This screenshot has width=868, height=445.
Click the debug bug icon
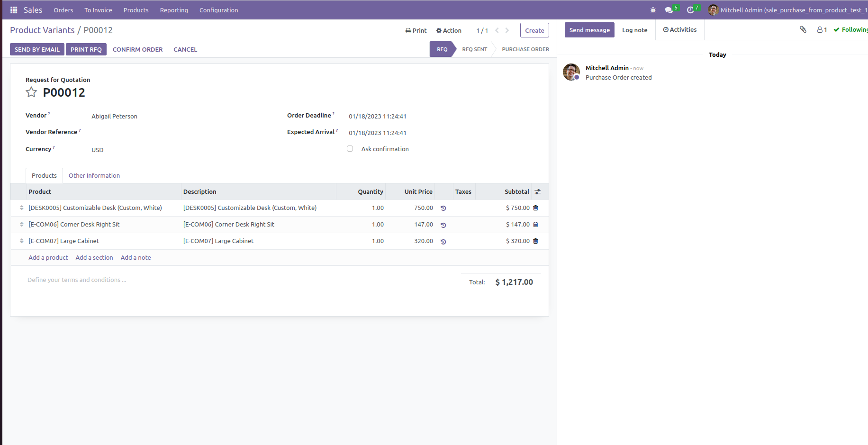click(653, 10)
